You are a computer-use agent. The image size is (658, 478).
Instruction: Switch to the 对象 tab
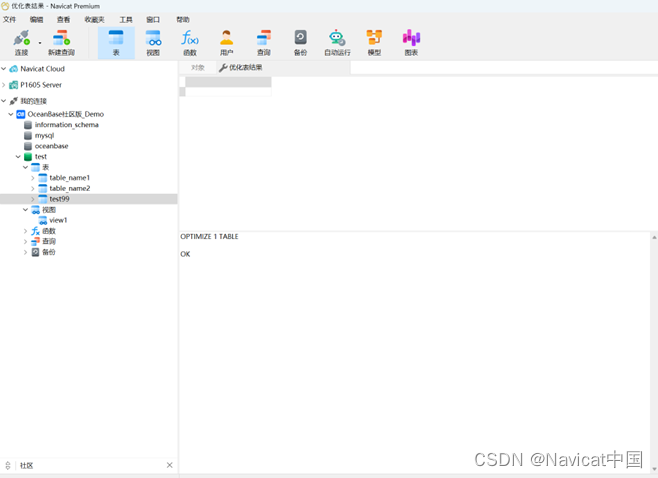coord(198,67)
